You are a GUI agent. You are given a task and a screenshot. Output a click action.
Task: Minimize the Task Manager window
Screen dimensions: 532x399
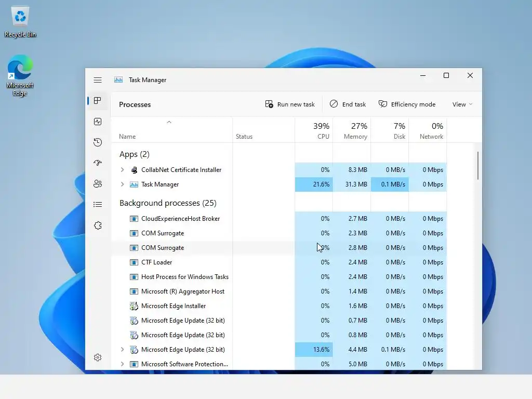point(423,75)
